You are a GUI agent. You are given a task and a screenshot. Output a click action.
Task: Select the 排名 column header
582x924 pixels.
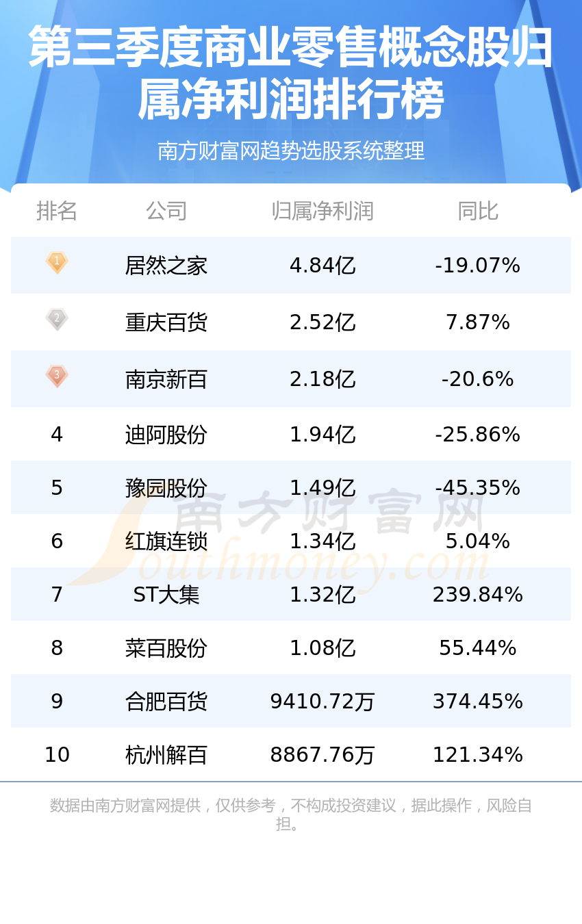(57, 211)
